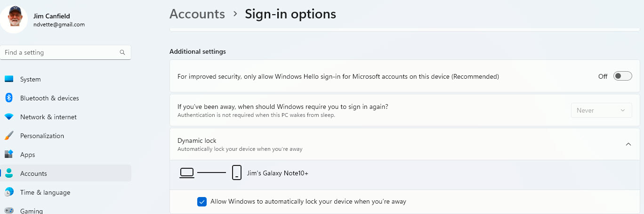This screenshot has width=644, height=214.
Task: Open the sign-in requirement dropdown showing Never
Action: tap(601, 110)
